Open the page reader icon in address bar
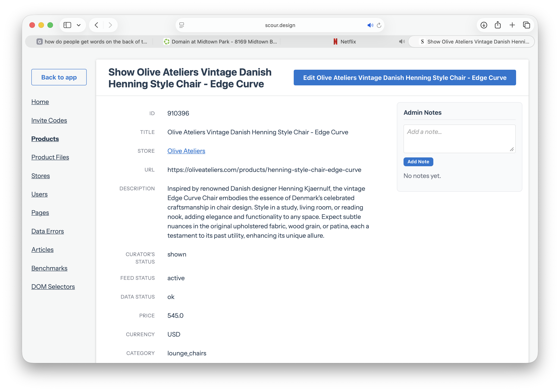Image resolution: width=560 pixels, height=392 pixels. pyautogui.click(x=182, y=25)
